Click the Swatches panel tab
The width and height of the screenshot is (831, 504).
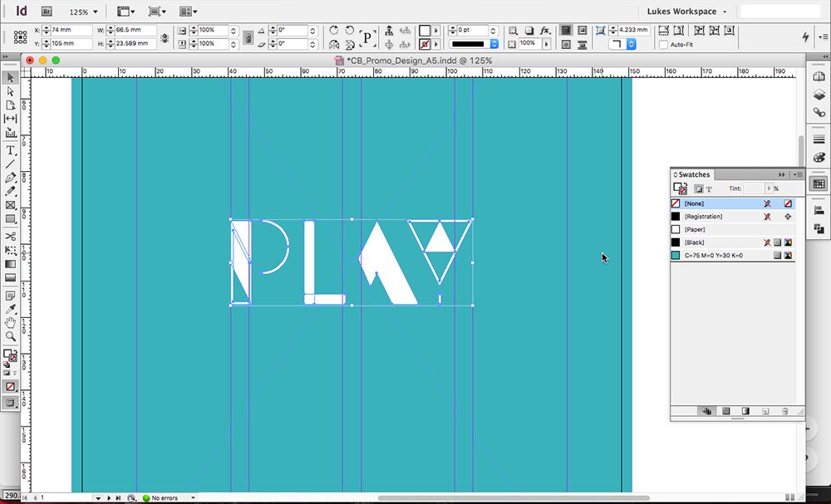(x=692, y=174)
